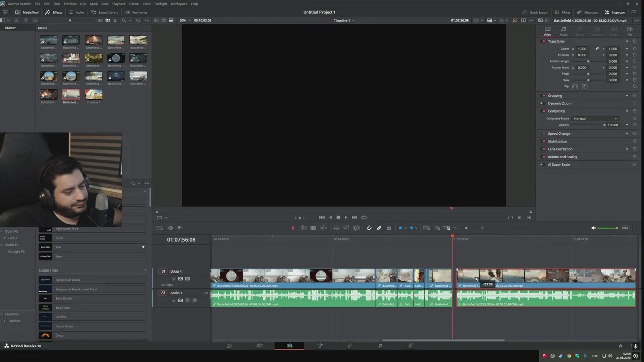Switch to the Color page icon
This screenshot has height=362, width=644.
[350, 346]
